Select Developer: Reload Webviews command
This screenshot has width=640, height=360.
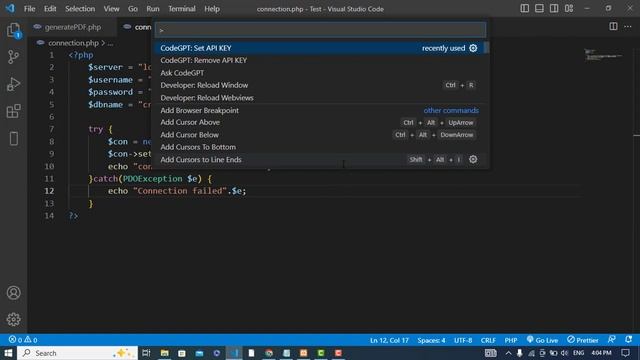click(x=320, y=98)
